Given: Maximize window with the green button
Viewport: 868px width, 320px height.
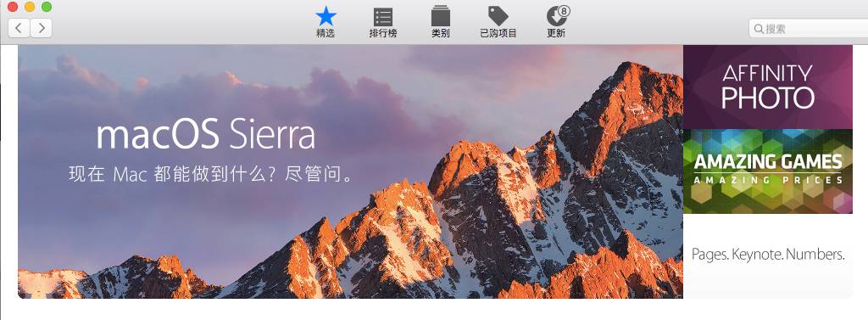Looking at the screenshot, I should [47, 7].
